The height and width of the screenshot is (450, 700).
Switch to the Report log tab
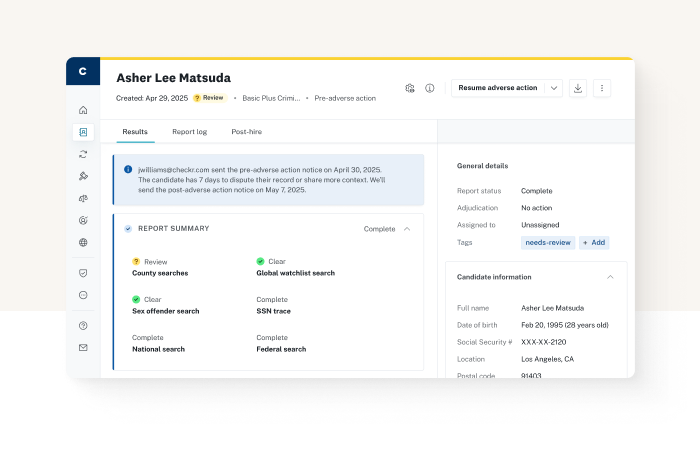190,132
